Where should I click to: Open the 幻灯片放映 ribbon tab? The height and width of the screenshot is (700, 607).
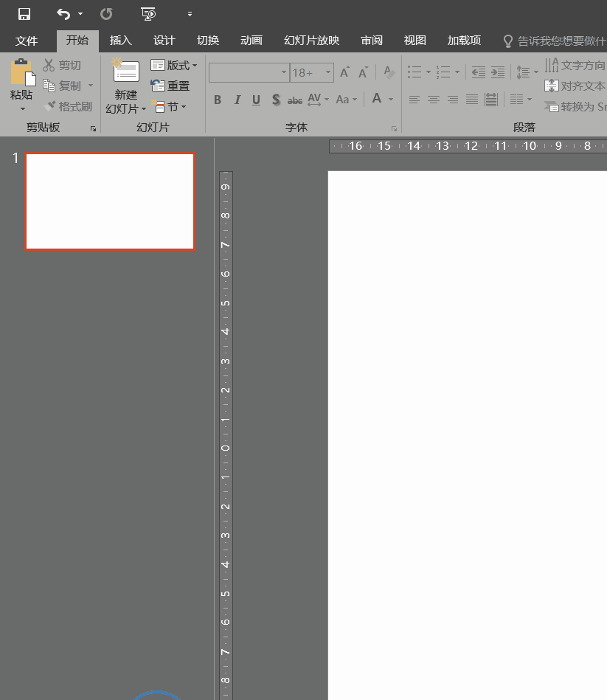(x=311, y=40)
